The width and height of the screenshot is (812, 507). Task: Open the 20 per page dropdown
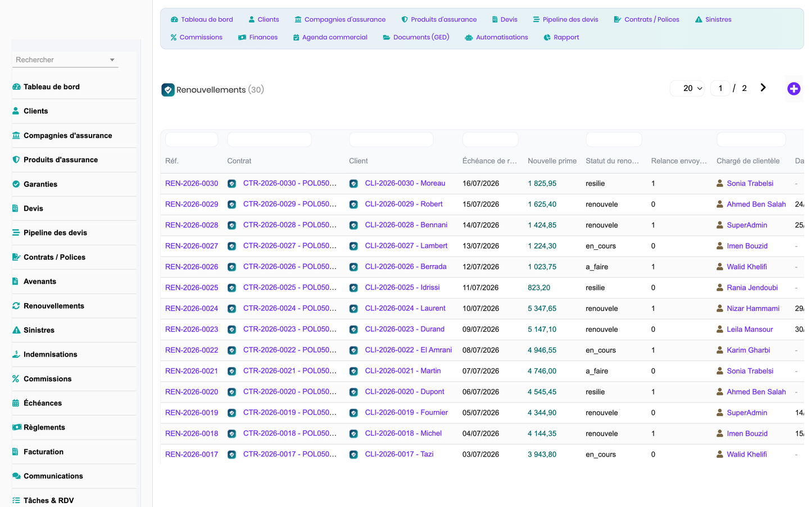point(687,88)
